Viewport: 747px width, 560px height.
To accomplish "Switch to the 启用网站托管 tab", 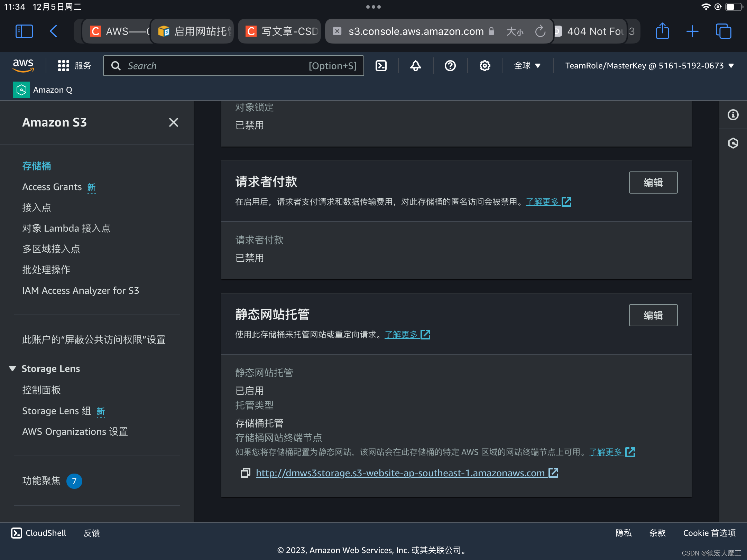I will tap(193, 31).
